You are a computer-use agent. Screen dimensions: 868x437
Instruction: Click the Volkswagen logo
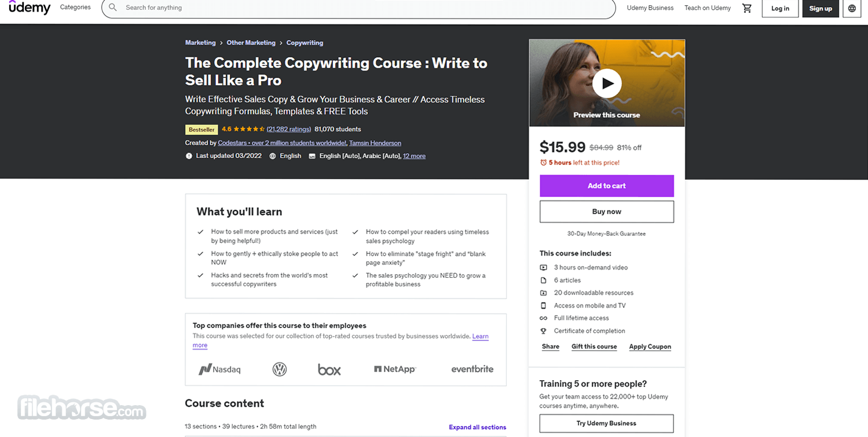(280, 369)
